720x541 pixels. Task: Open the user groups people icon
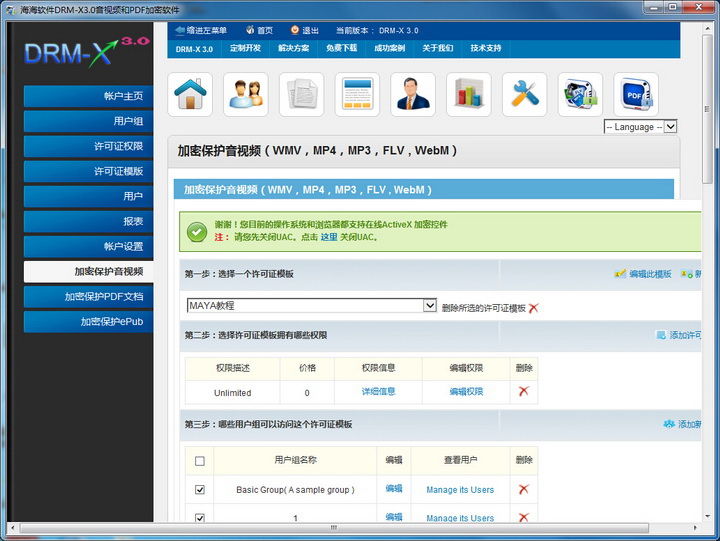pyautogui.click(x=246, y=94)
